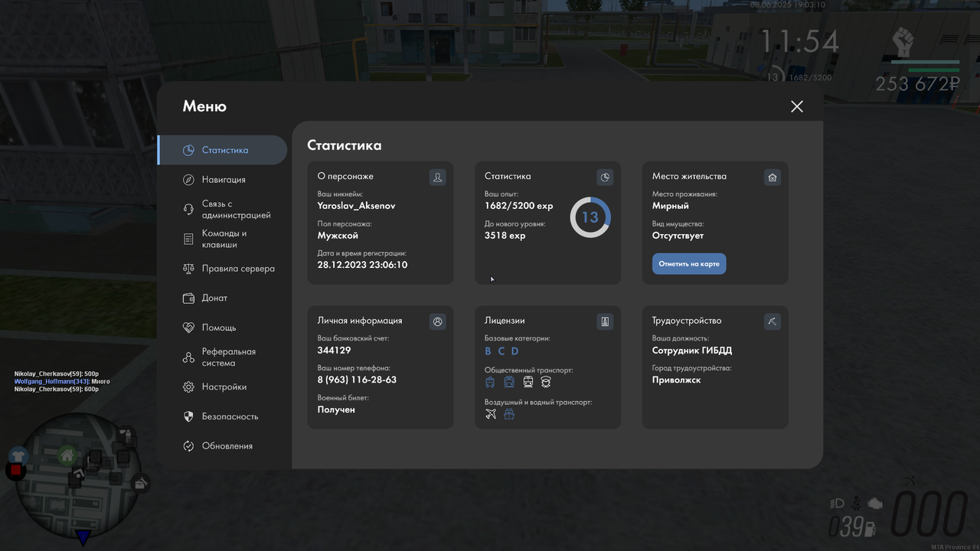Open Реферальная система section
Image resolution: width=980 pixels, height=551 pixels.
[222, 357]
